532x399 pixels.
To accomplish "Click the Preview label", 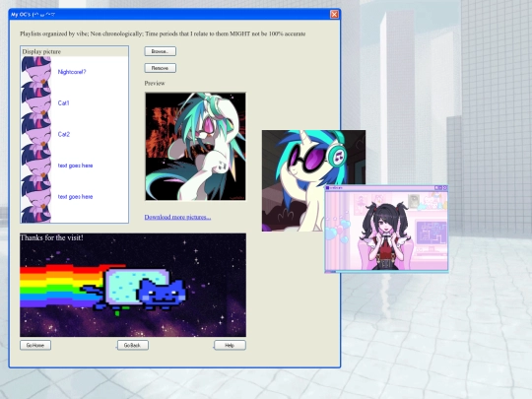I will 155,83.
